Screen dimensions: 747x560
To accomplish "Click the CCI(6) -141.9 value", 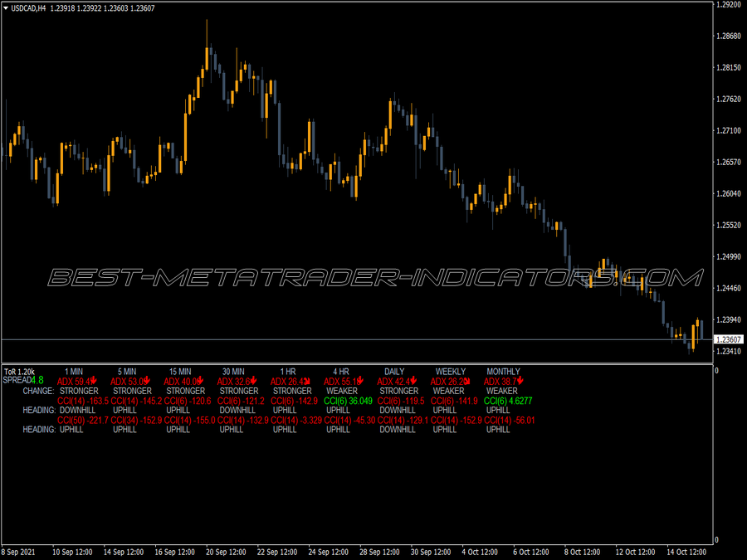I will 455,401.
